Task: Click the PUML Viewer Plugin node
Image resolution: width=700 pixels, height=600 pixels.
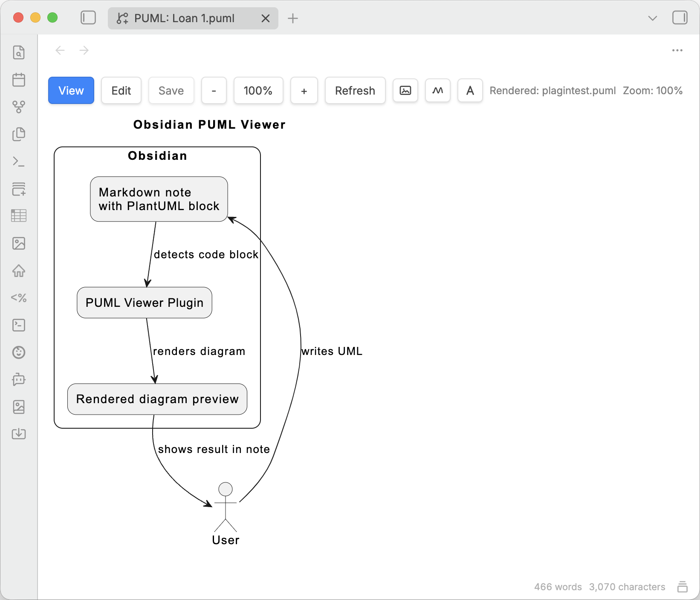Action: [x=145, y=303]
